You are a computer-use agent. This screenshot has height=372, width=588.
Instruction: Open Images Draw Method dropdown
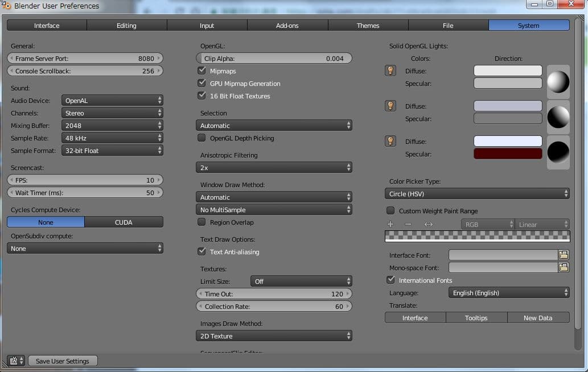[274, 336]
